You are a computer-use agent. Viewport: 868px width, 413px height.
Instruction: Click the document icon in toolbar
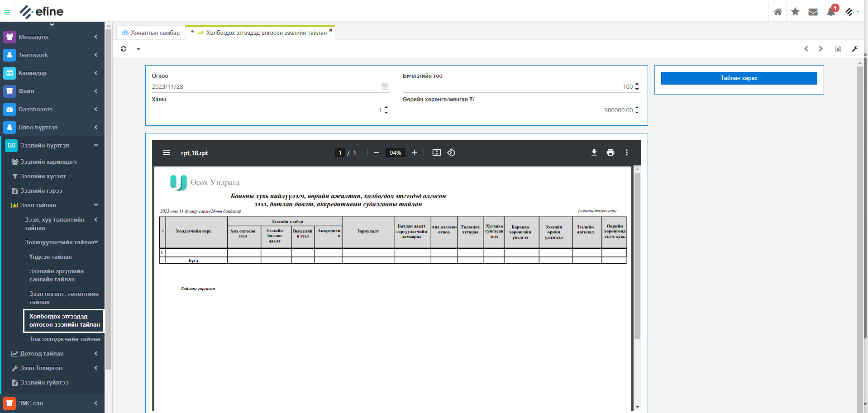pos(838,49)
